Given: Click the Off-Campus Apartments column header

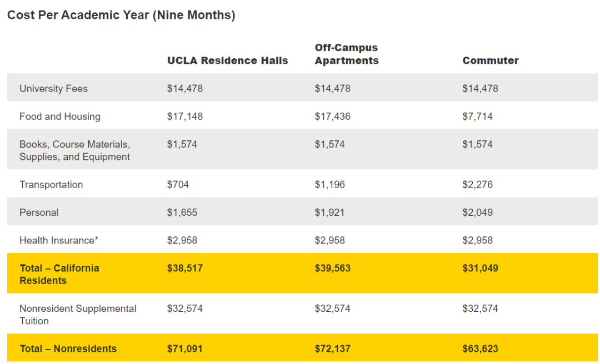Looking at the screenshot, I should tap(347, 54).
